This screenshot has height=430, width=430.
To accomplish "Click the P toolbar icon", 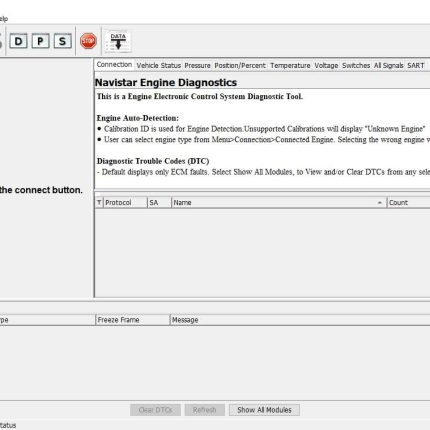I will (40, 41).
